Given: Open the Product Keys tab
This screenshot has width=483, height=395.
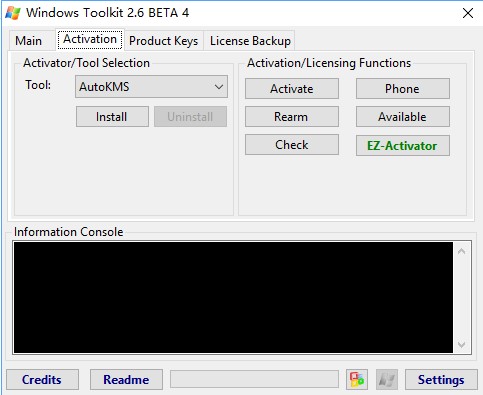Looking at the screenshot, I should (x=164, y=41).
